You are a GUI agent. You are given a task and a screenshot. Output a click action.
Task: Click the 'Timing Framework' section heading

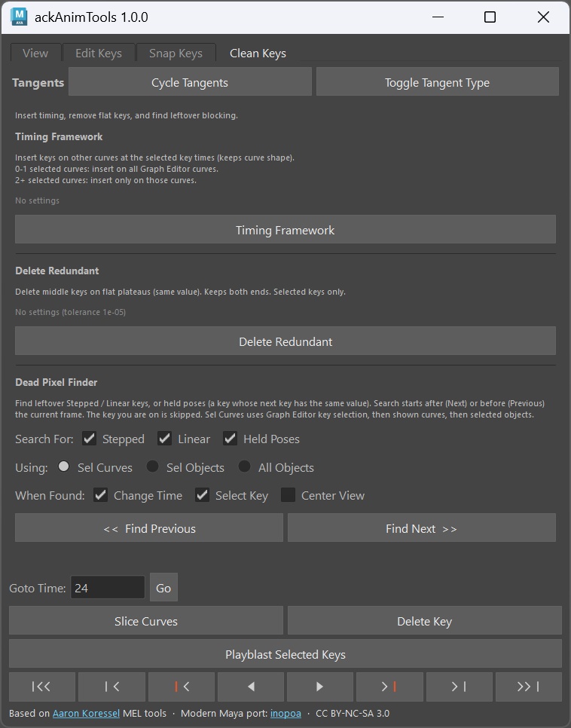tap(59, 136)
